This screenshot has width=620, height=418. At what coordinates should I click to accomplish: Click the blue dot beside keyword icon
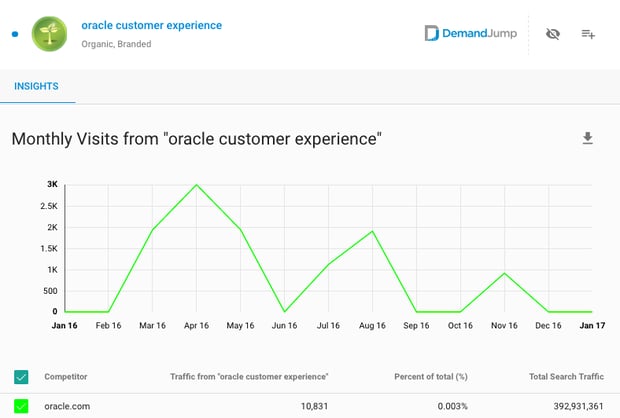15,34
